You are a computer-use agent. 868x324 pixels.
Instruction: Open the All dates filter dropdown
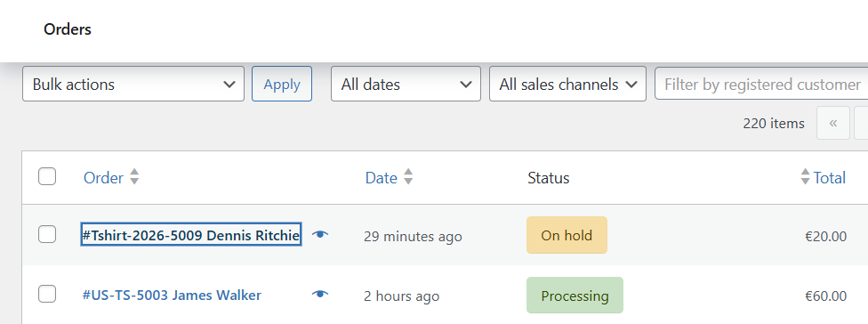[x=406, y=85]
